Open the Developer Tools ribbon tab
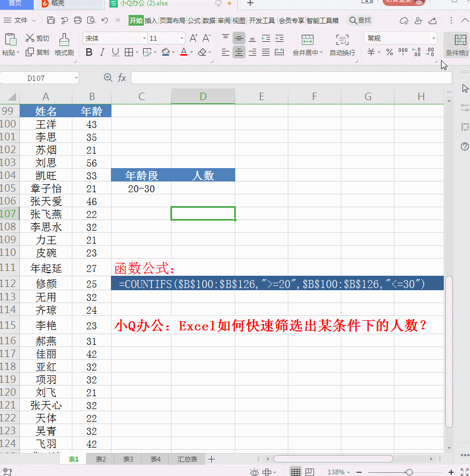 [x=262, y=20]
